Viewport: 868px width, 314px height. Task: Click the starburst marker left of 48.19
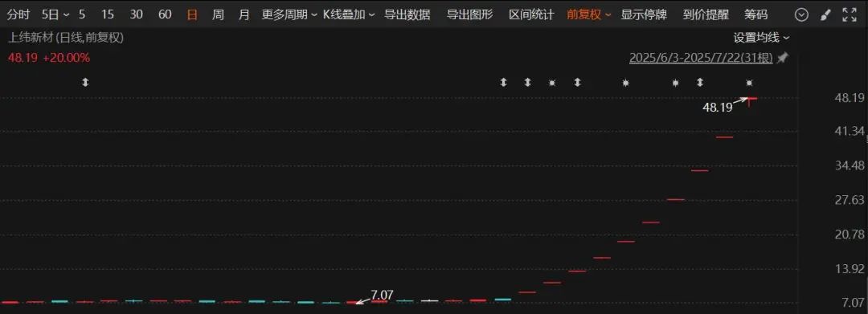(x=675, y=83)
